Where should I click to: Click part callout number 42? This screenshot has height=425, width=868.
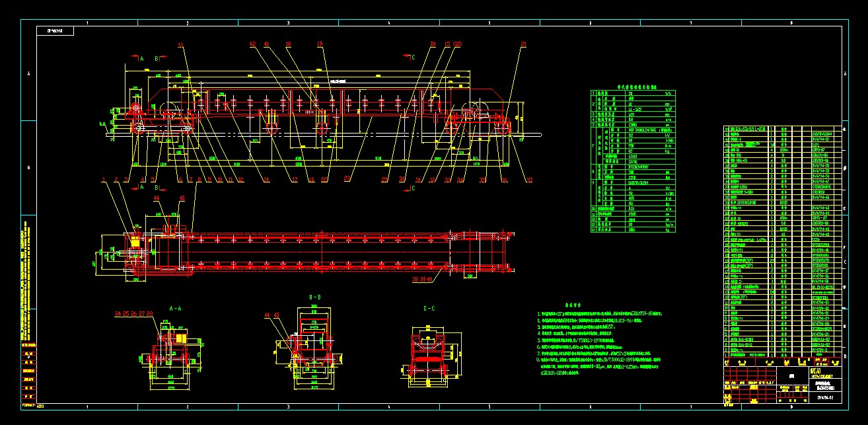252,44
